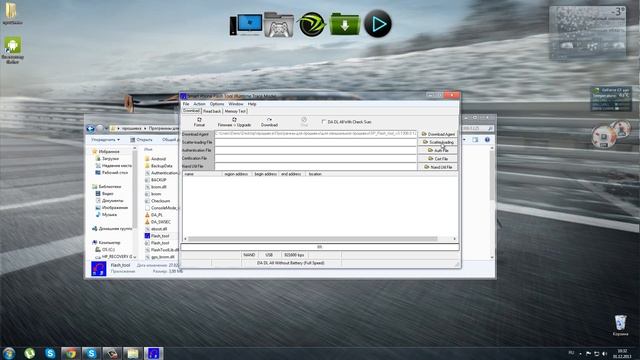Open the Action menu
Viewport: 640px width, 360px height.
pos(199,104)
